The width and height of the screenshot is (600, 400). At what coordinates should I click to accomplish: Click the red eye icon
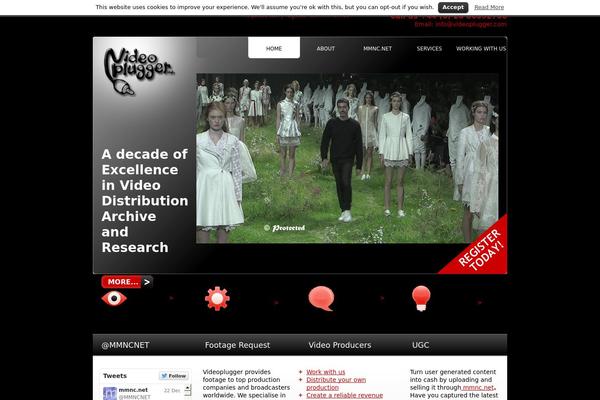pos(114,299)
